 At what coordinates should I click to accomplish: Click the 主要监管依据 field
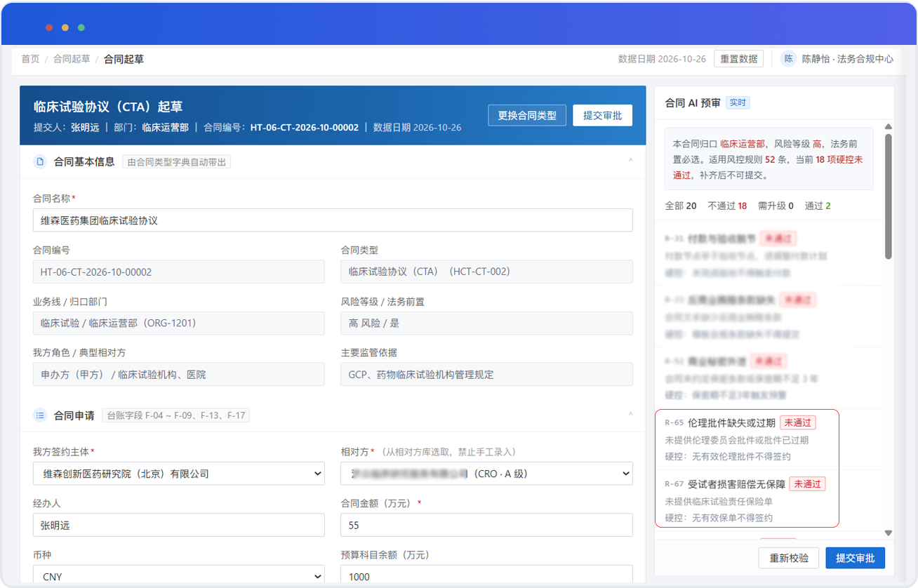click(x=486, y=374)
